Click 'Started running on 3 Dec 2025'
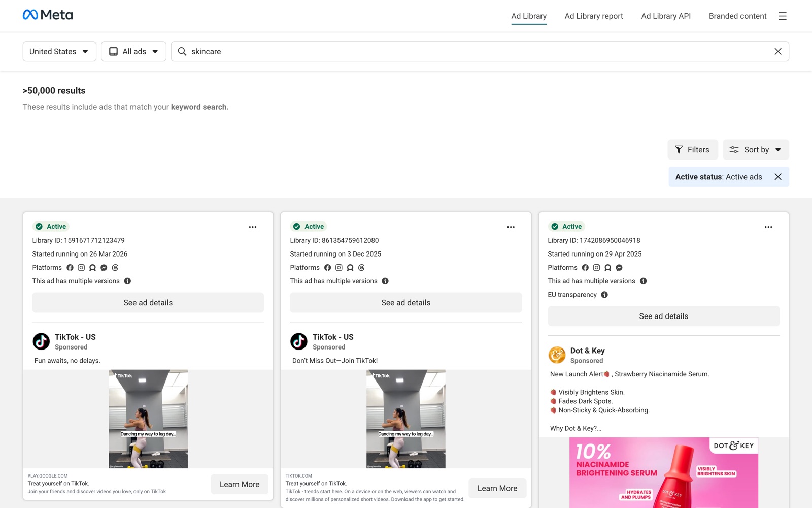812x508 pixels. coord(335,254)
